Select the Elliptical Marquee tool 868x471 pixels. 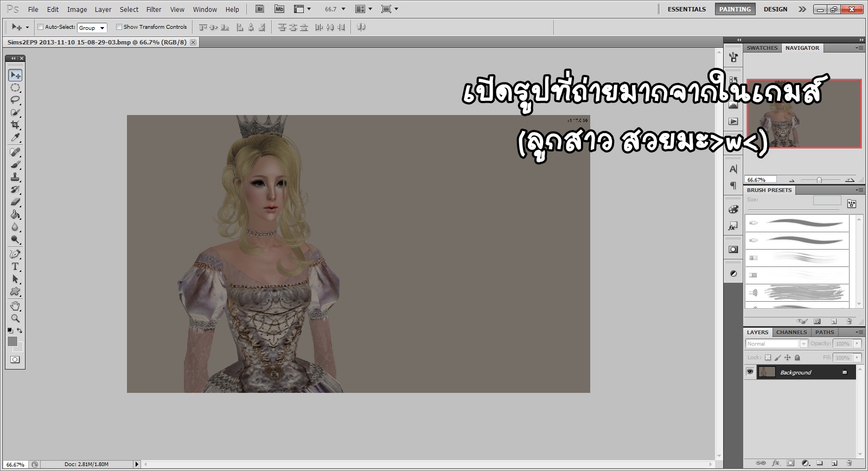[15, 87]
